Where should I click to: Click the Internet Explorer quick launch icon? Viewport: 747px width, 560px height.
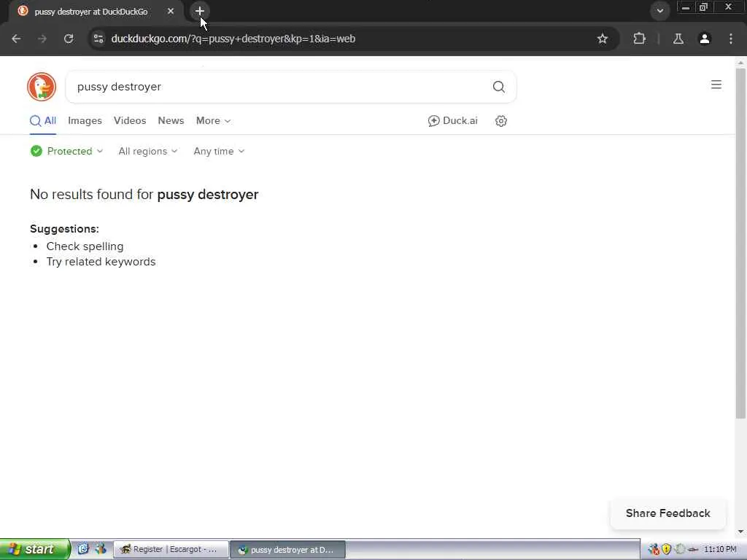[x=83, y=549]
